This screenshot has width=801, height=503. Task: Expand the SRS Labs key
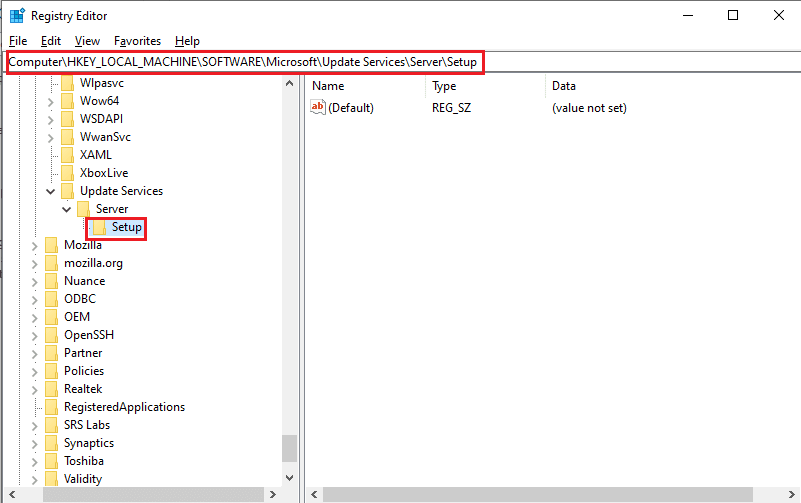point(34,426)
